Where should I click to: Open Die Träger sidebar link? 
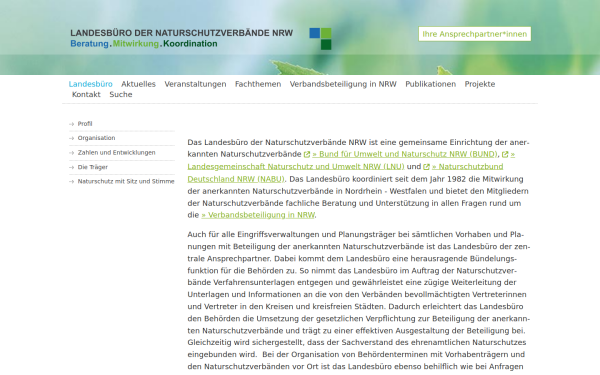93,167
